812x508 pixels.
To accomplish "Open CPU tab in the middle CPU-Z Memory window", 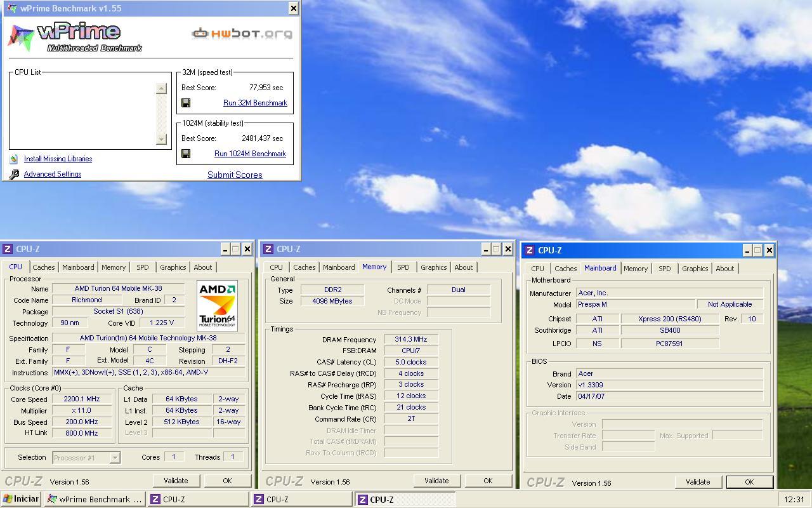I will click(276, 267).
